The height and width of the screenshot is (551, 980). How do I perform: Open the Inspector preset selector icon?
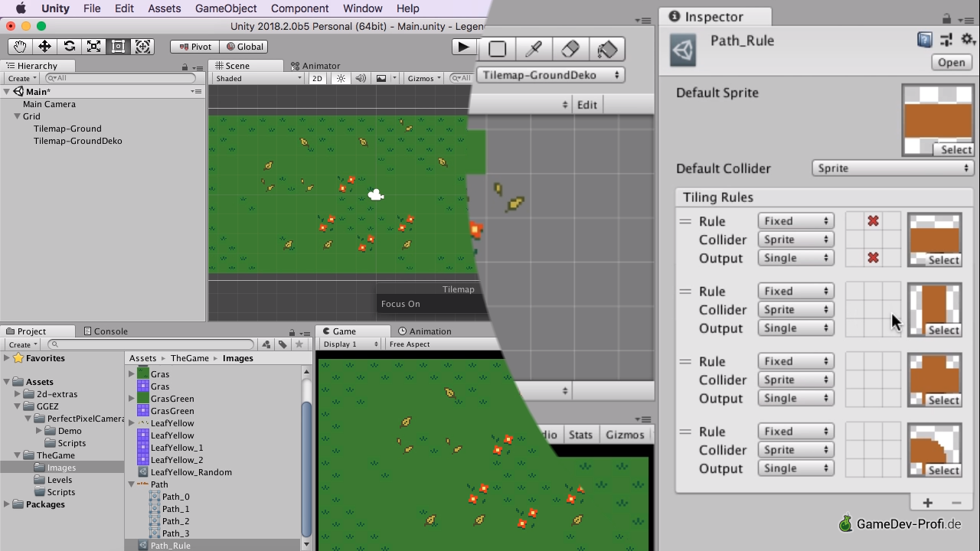click(946, 40)
